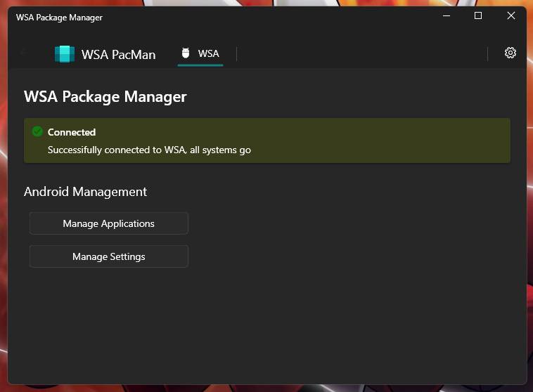Maximize the WSA Package Manager window
Viewport: 533px width, 392px height.
[478, 16]
